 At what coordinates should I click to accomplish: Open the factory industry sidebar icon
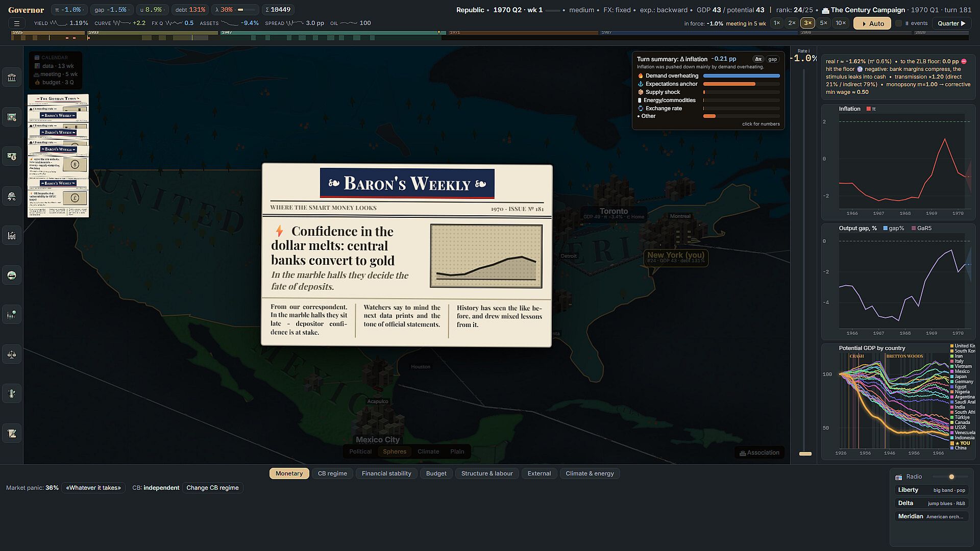click(x=12, y=236)
